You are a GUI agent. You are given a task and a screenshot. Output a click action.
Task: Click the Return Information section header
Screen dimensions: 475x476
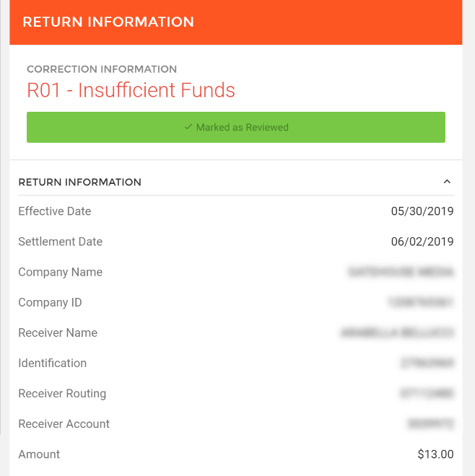pos(79,182)
